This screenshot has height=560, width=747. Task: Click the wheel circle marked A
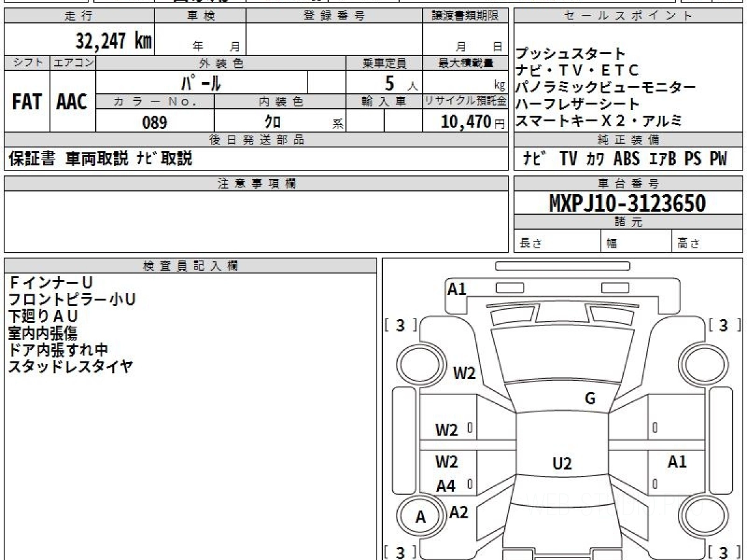coord(421,517)
